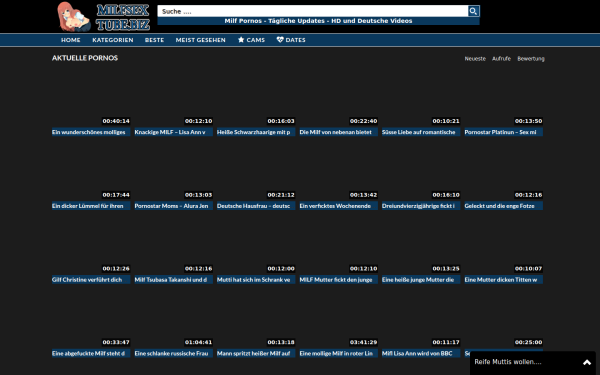
Task: Click the magnifier search icon
Action: tap(473, 11)
